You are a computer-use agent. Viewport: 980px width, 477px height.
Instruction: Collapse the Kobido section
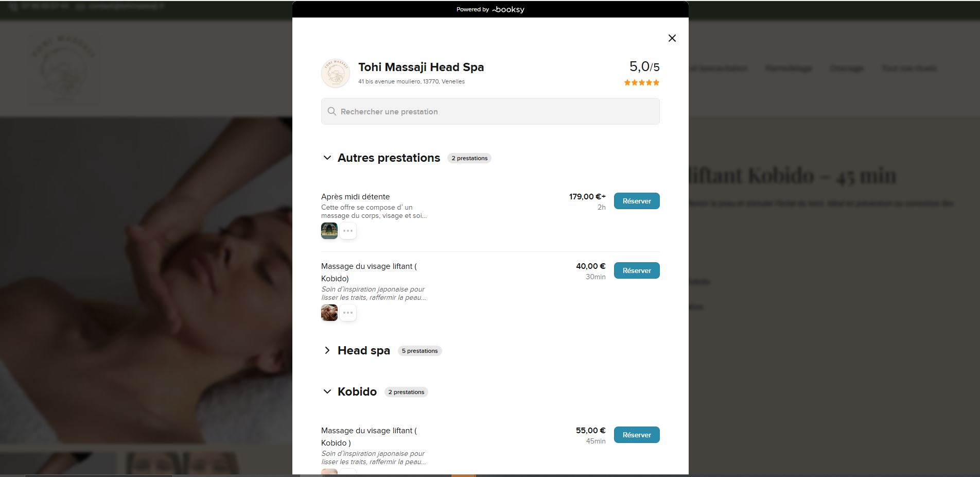coord(327,391)
